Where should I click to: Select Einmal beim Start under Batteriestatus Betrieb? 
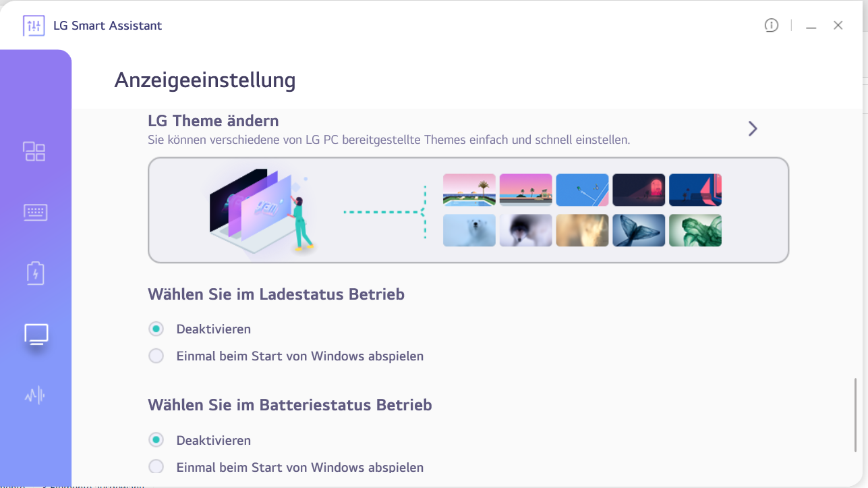click(x=156, y=466)
